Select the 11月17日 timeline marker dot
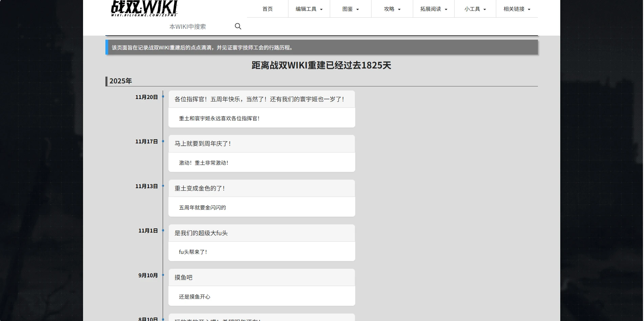Screen dimensions: 644x321 tap(163, 141)
